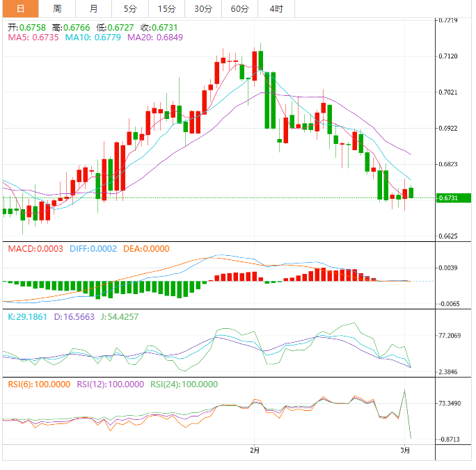Screen dimensions: 476x470
Task: Open the 4时 interval tab
Action: [276, 8]
